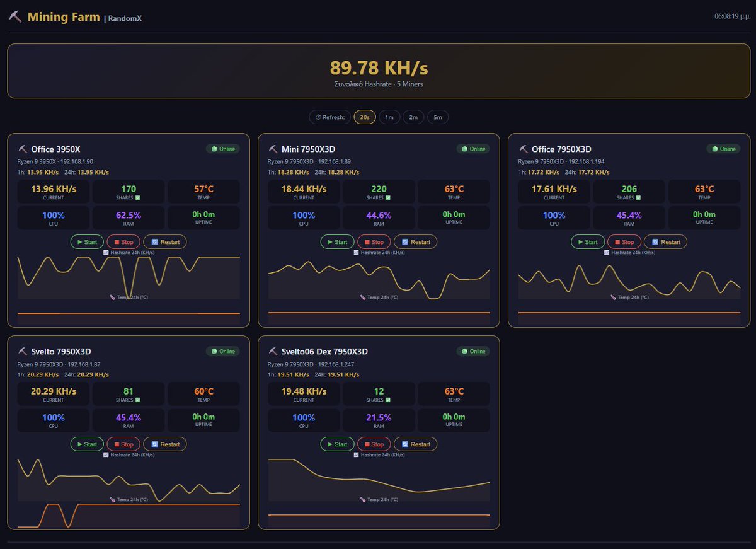This screenshot has height=549, width=756.
Task: Restart the Office 3950X miner
Action: (x=165, y=241)
